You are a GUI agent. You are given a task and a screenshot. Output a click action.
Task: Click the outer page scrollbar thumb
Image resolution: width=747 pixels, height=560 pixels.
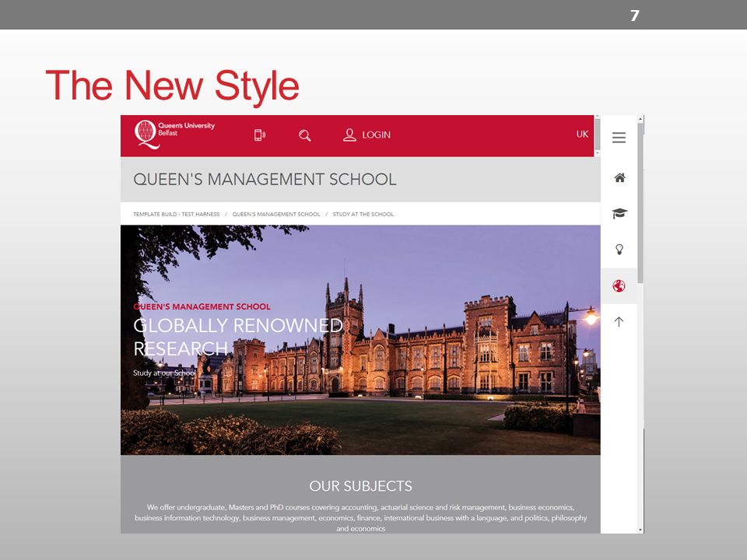[640, 203]
